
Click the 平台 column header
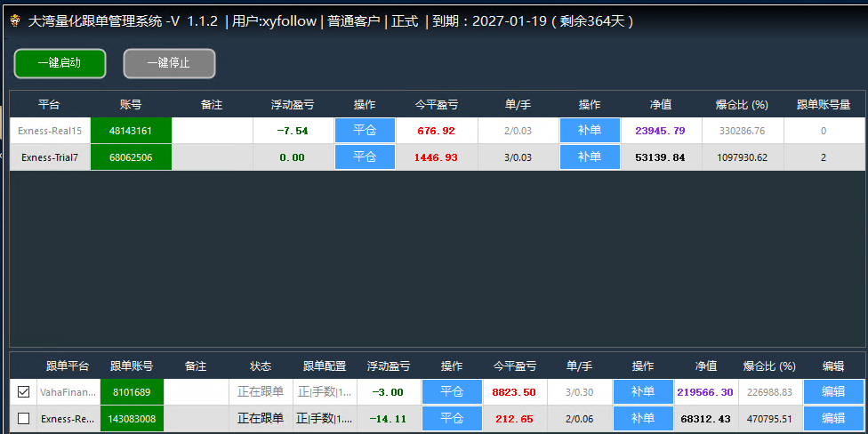point(49,105)
